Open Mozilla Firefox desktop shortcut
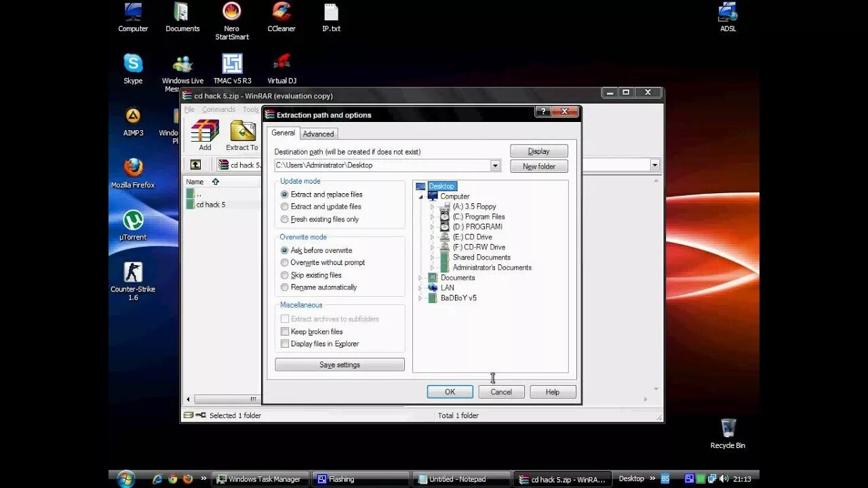The width and height of the screenshot is (868, 488). coord(133,173)
